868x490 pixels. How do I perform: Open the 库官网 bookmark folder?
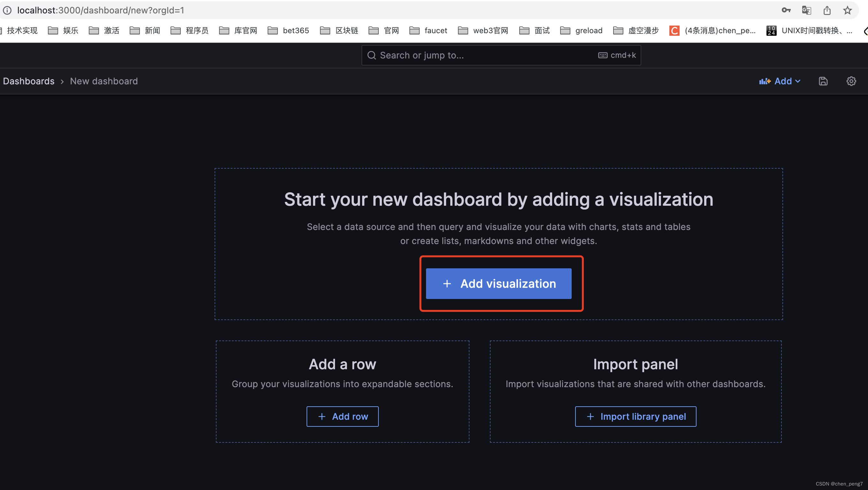238,30
